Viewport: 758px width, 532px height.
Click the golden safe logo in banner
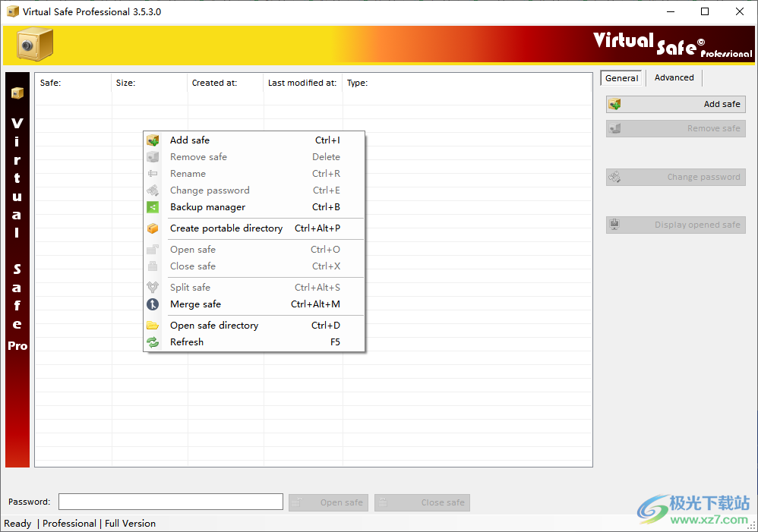[35, 45]
